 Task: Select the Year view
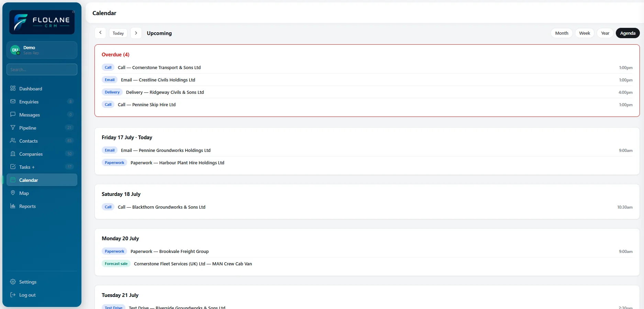tap(605, 33)
